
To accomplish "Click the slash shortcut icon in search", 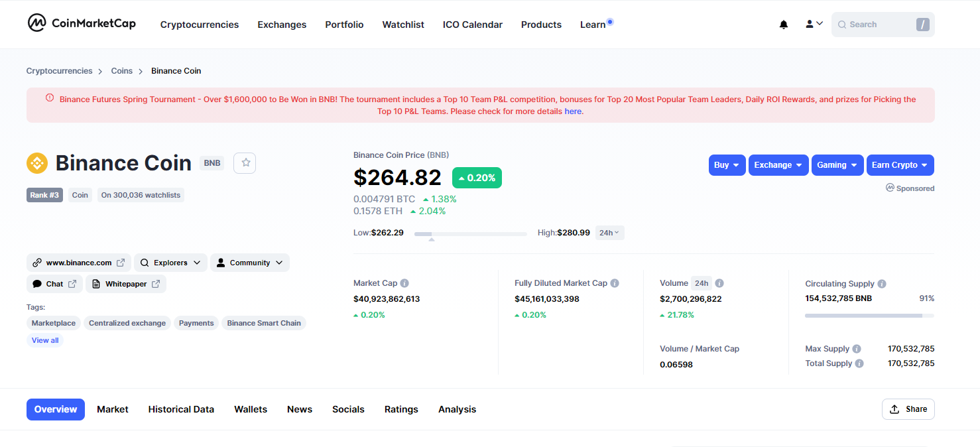I will [922, 25].
